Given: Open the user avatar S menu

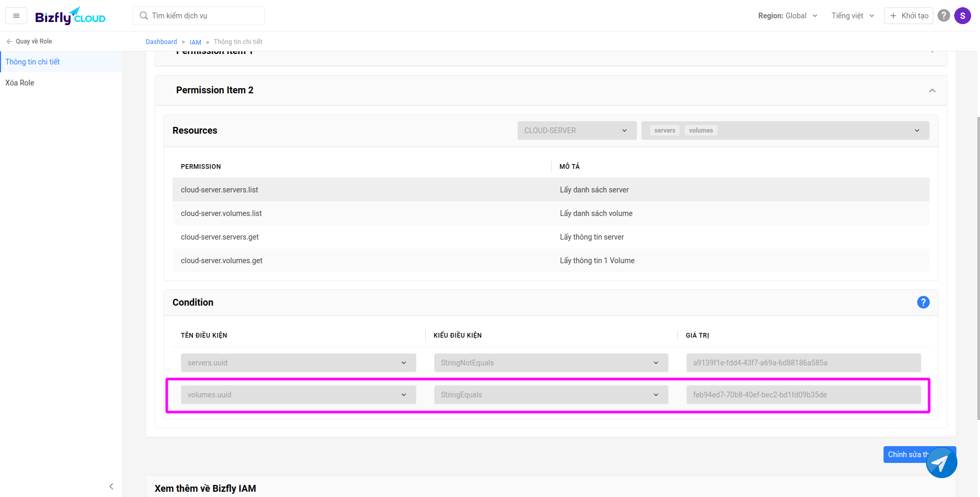Looking at the screenshot, I should pyautogui.click(x=962, y=16).
